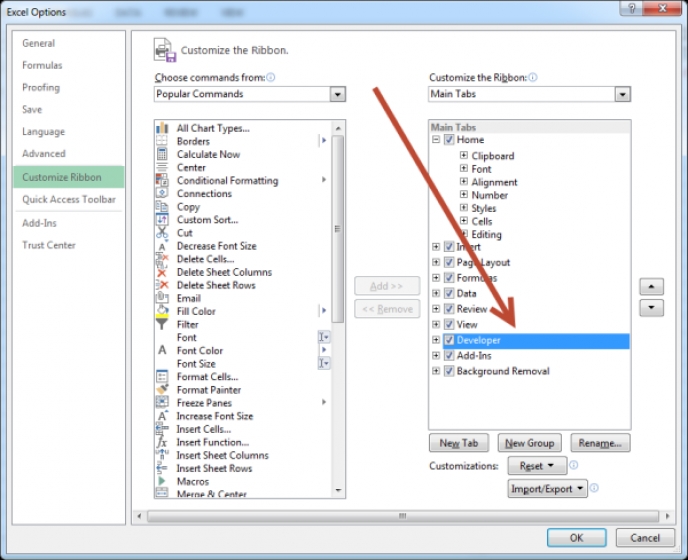Confirm with the OK button
Viewport: 688px width, 560px height.
click(x=577, y=538)
